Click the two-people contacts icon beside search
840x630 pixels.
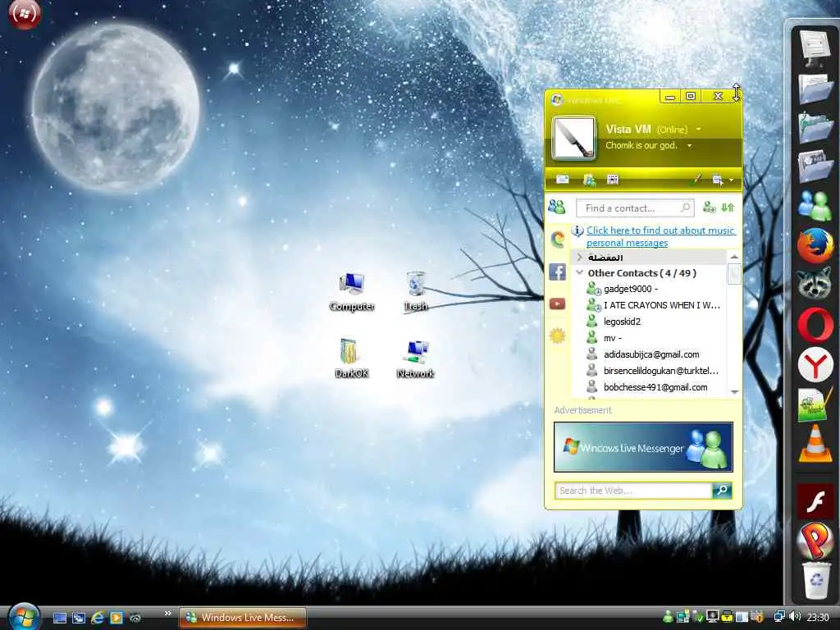coord(557,206)
